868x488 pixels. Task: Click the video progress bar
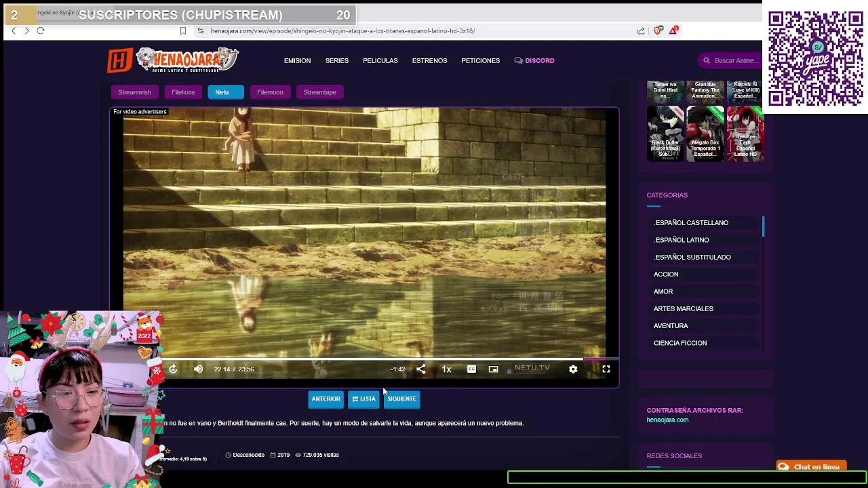pyautogui.click(x=390, y=359)
